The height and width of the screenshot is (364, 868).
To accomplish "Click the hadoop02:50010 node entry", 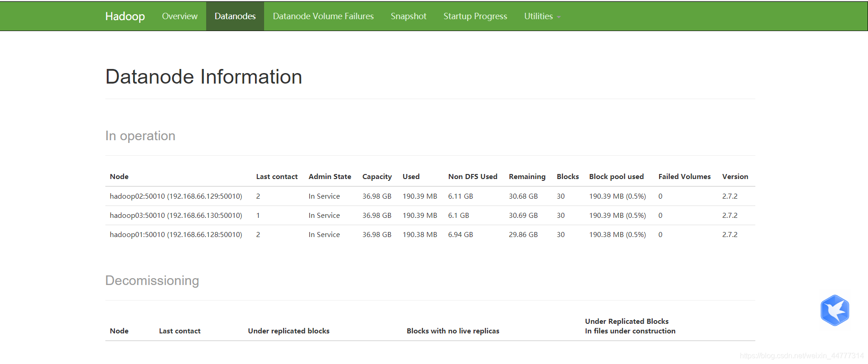I will [x=176, y=196].
